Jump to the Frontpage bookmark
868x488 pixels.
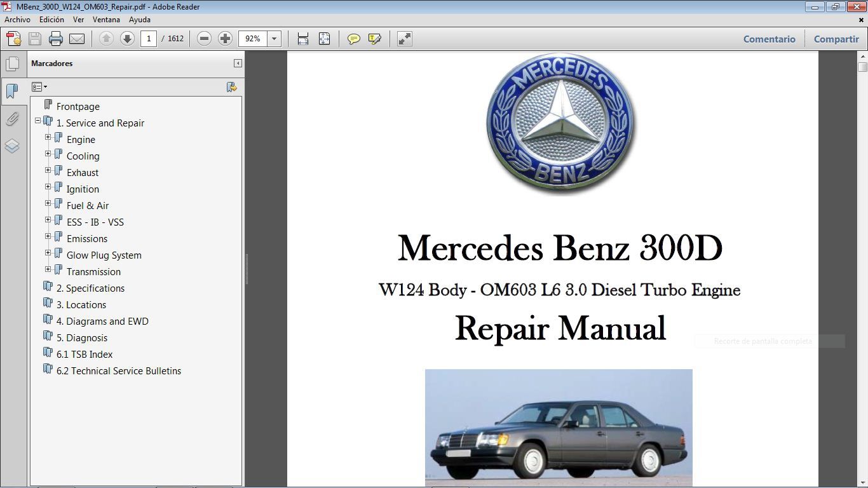pos(78,107)
